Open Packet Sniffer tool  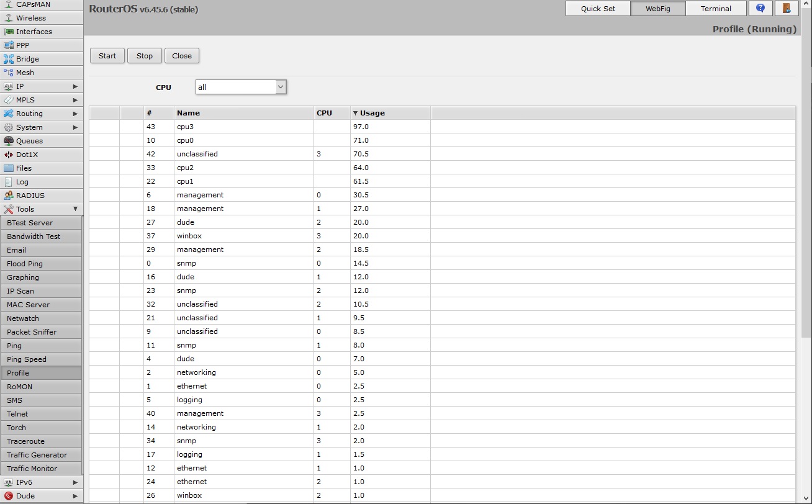(41, 332)
